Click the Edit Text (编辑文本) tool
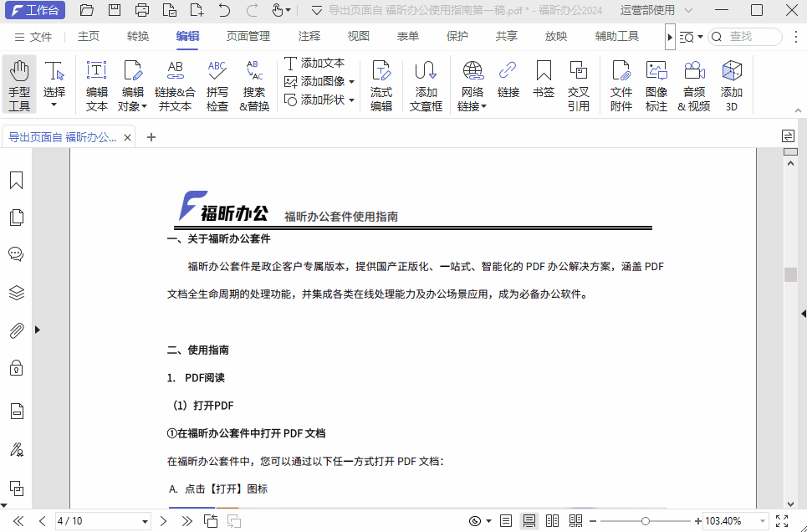 pyautogui.click(x=96, y=85)
